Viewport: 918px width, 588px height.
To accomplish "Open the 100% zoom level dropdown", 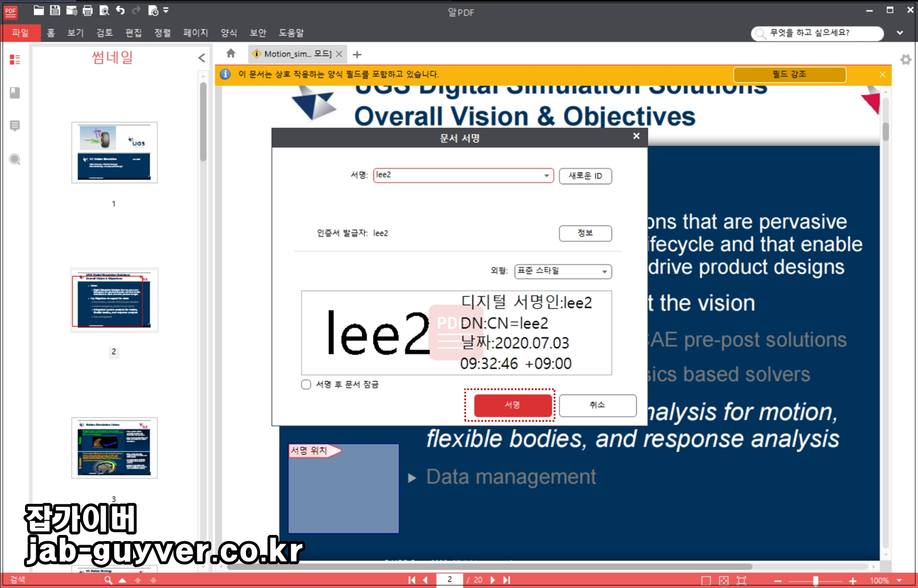I will [899, 580].
